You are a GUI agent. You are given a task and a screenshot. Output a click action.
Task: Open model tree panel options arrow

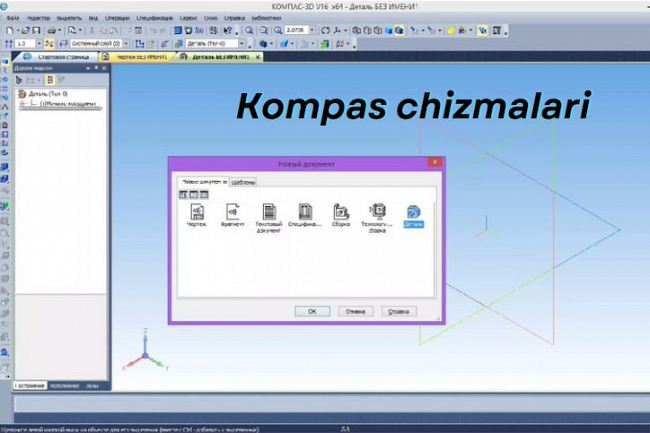88,68
